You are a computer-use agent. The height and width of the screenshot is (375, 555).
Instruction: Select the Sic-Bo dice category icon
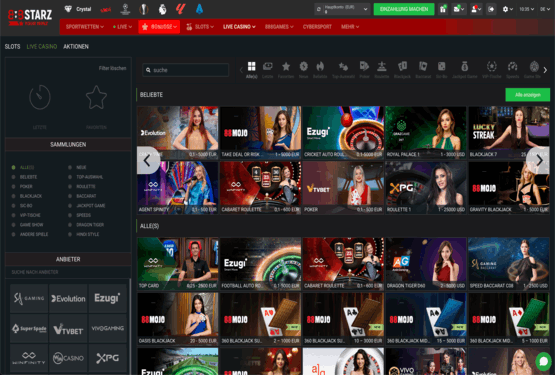pos(441,66)
